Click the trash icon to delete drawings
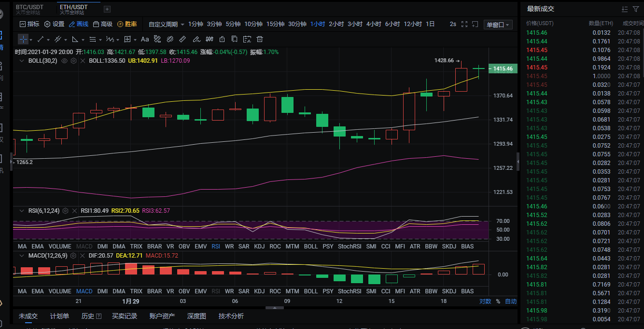644x329 pixels. (260, 39)
